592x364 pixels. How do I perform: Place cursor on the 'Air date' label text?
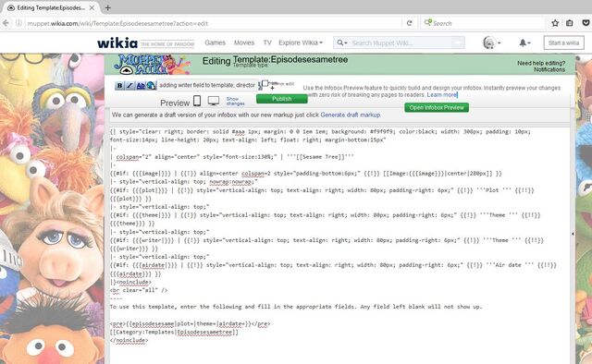[x=508, y=265]
